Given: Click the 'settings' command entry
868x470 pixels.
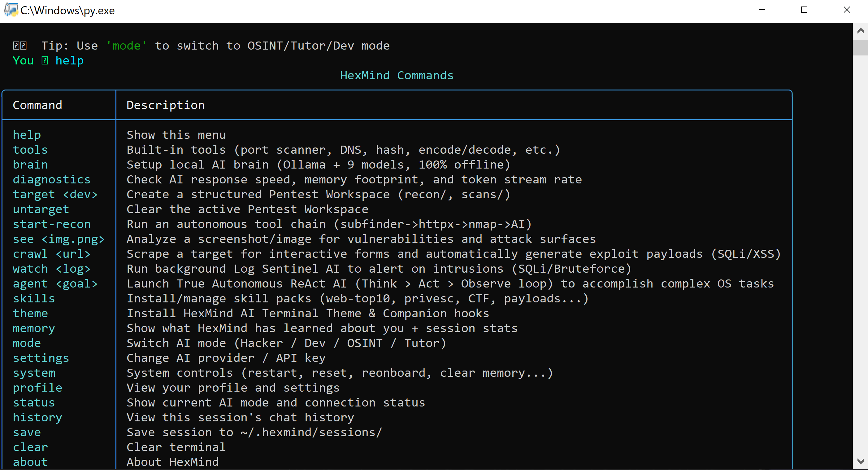Looking at the screenshot, I should click(41, 358).
